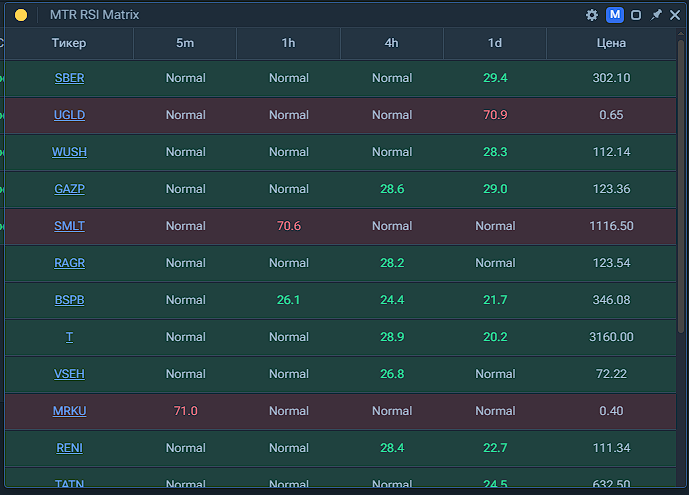Close the MTR RSI Matrix panel
The width and height of the screenshot is (689, 495).
(x=675, y=15)
